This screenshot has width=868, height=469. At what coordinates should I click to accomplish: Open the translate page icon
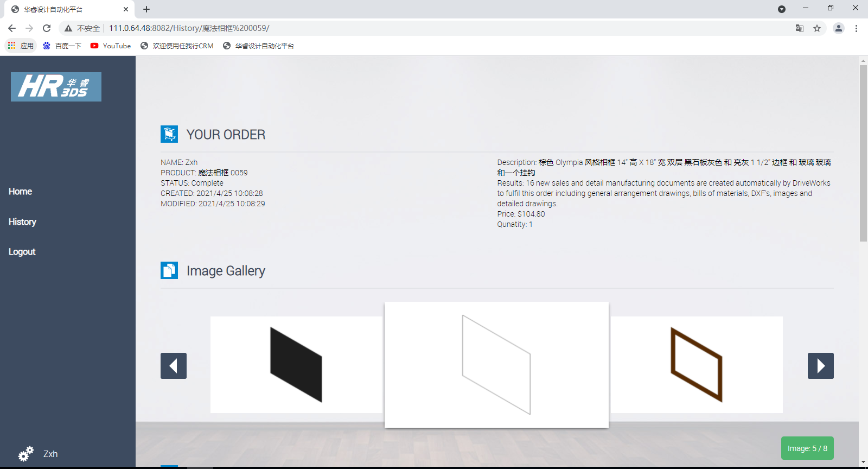pos(800,28)
